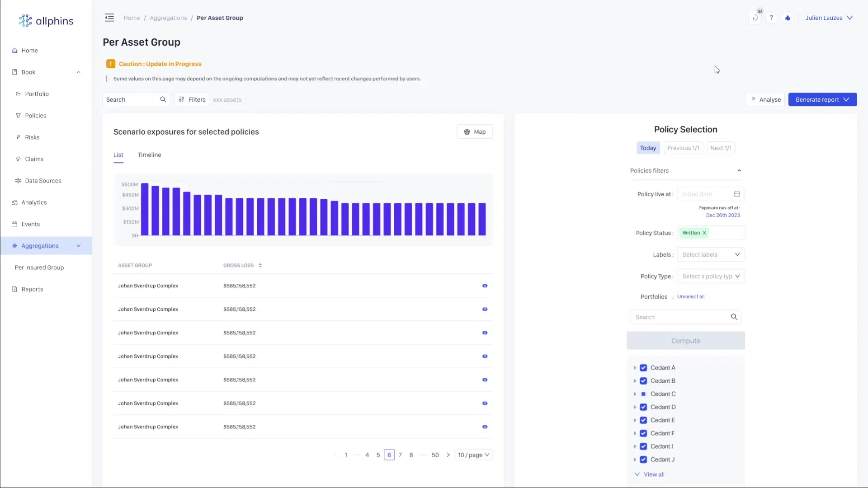Switch to the Timeline tab
Viewport: 868px width, 488px height.
[149, 155]
